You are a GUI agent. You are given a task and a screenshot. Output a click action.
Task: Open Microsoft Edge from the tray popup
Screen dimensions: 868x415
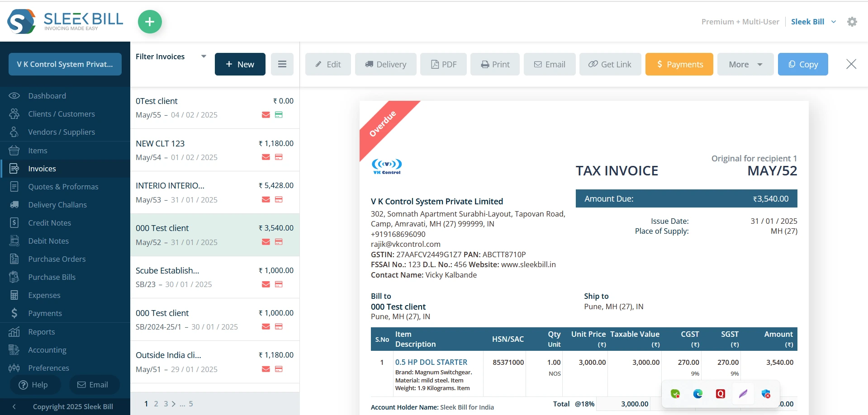pos(698,394)
